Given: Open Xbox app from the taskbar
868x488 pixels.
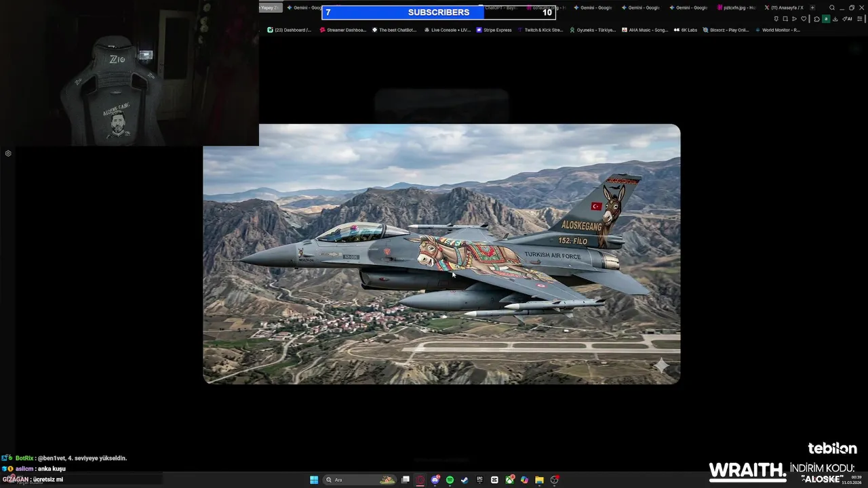Looking at the screenshot, I should pyautogui.click(x=509, y=480).
